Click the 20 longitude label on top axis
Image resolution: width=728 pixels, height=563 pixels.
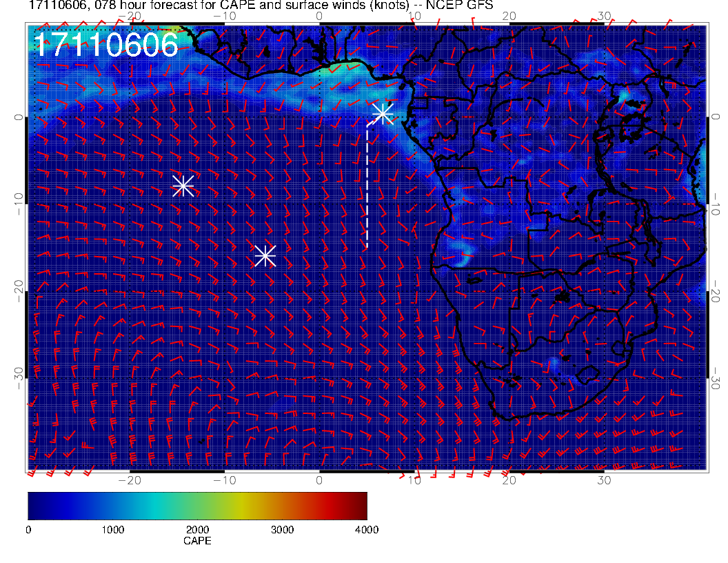[x=509, y=16]
